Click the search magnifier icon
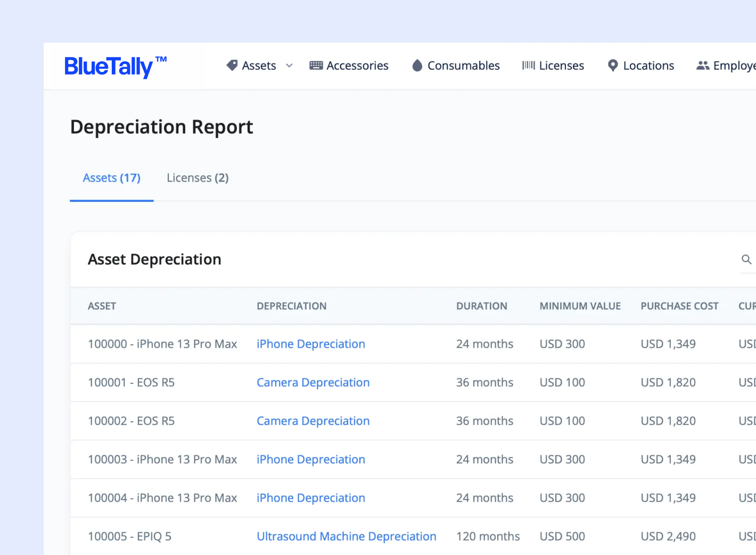This screenshot has width=756, height=555. [x=746, y=259]
